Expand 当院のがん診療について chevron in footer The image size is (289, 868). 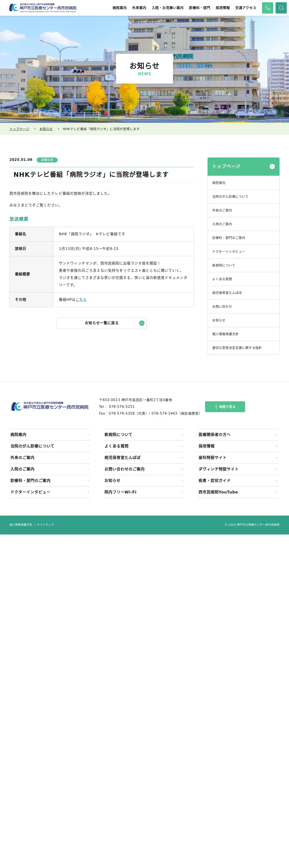pyautogui.click(x=88, y=446)
